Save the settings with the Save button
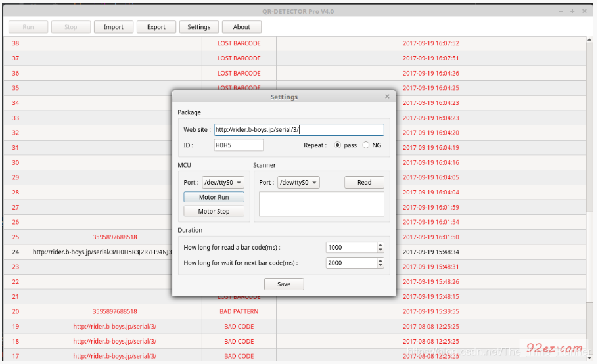The image size is (598, 364). coord(284,284)
